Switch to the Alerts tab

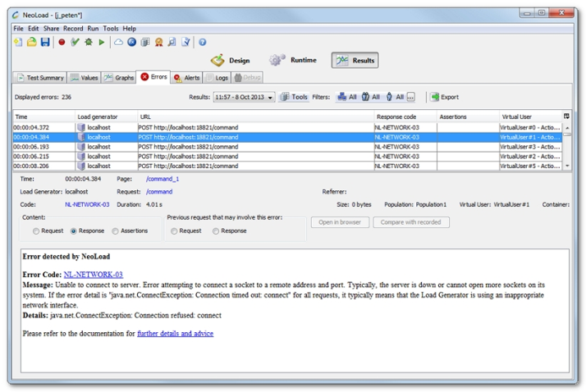[x=186, y=77]
